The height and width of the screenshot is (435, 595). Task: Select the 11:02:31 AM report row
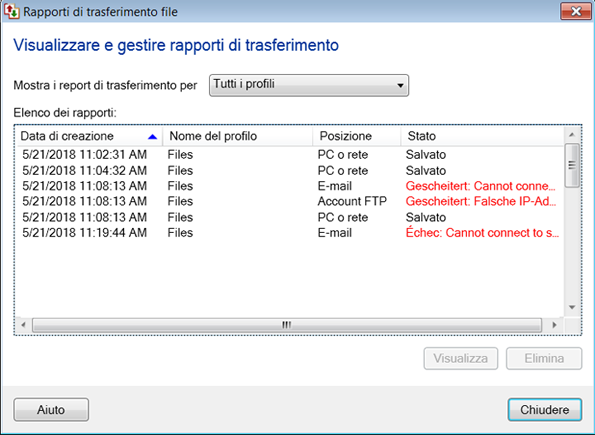[290, 154]
